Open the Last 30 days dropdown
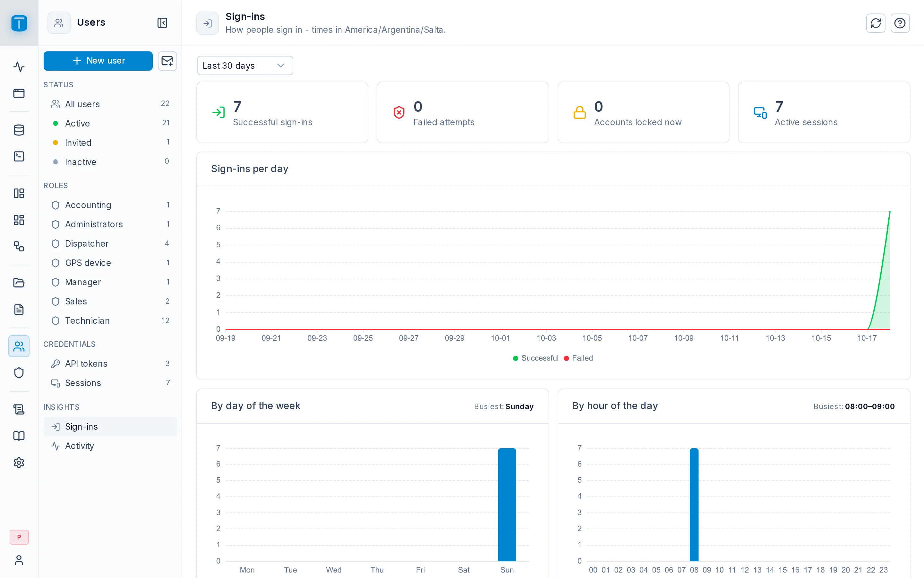The height and width of the screenshot is (578, 924). coord(245,66)
